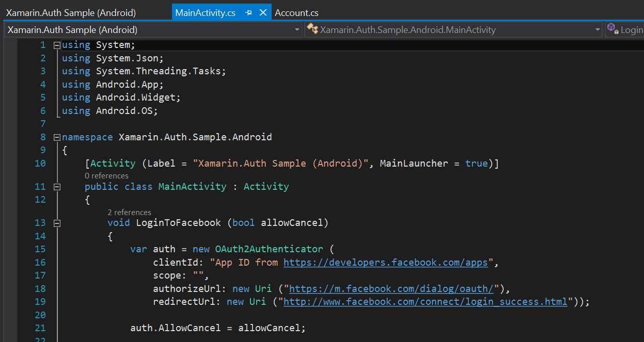Collapse the Xamarin.Auth.Sample.Android namespace
The image size is (644, 342).
click(56, 137)
